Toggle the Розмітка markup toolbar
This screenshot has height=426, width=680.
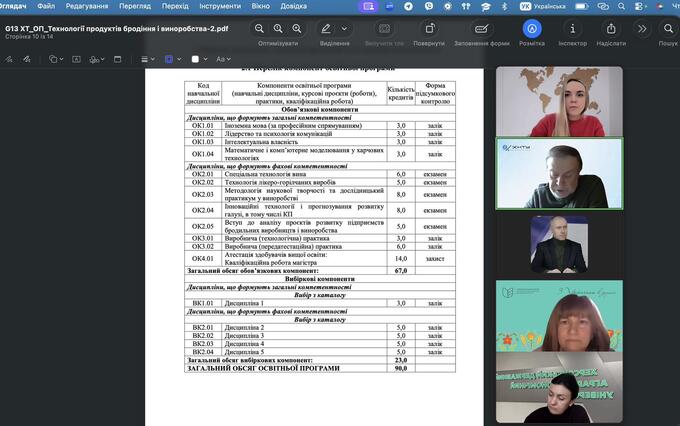tap(531, 29)
